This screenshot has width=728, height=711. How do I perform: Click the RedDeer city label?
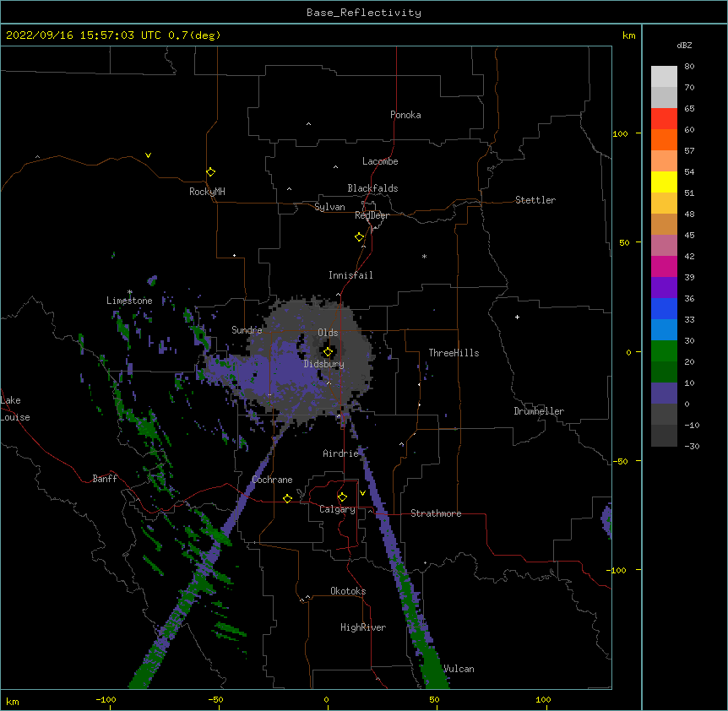372,215
